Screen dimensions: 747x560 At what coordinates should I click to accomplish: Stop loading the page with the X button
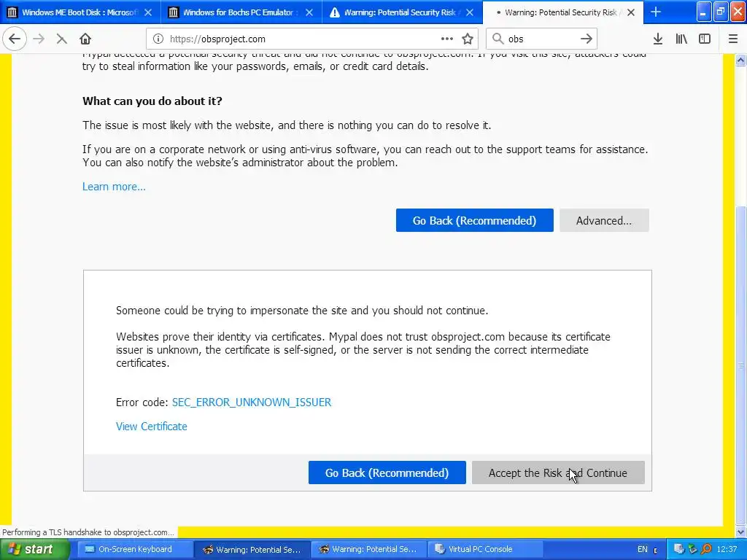61,39
